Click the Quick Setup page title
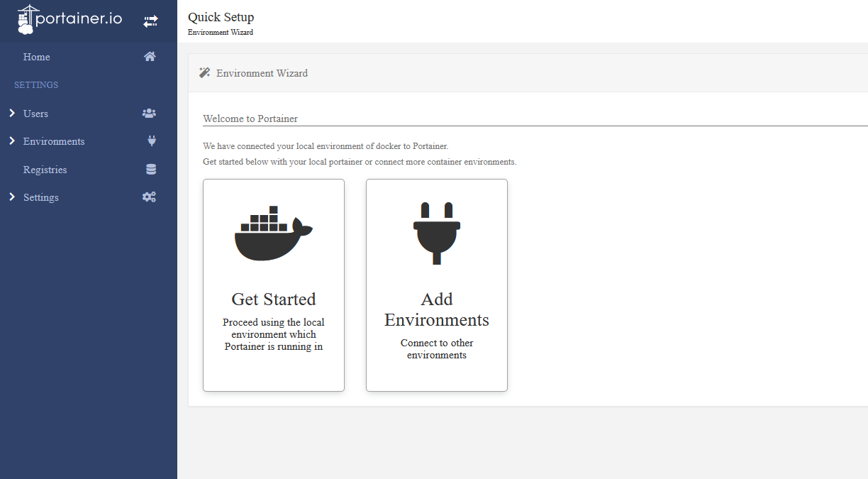This screenshot has height=479, width=868. tap(221, 17)
